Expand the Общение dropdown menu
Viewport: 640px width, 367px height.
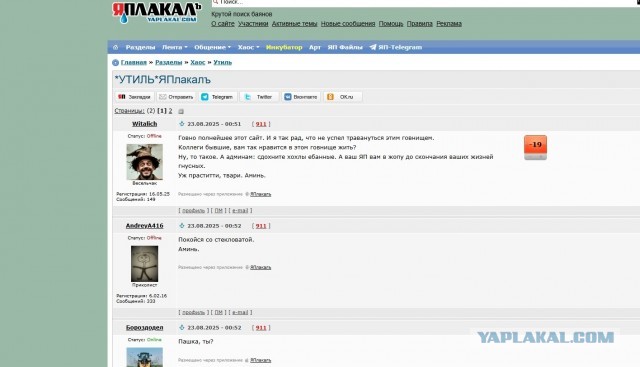click(x=212, y=47)
